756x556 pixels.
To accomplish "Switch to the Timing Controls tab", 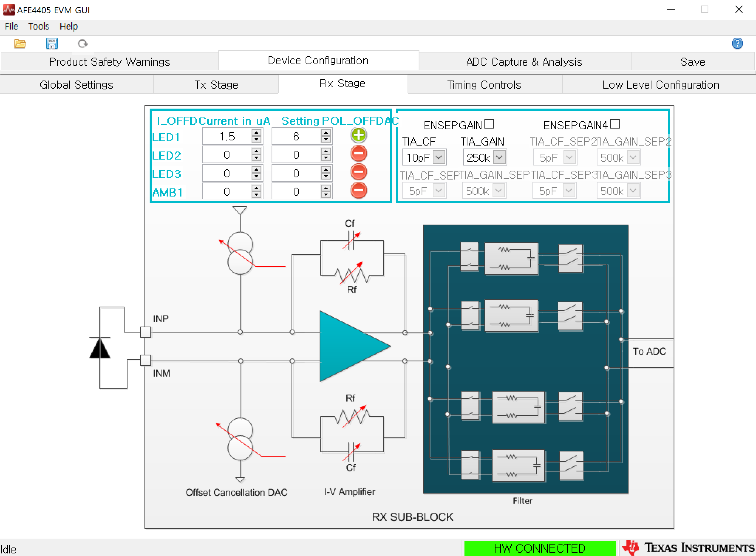I will [484, 85].
